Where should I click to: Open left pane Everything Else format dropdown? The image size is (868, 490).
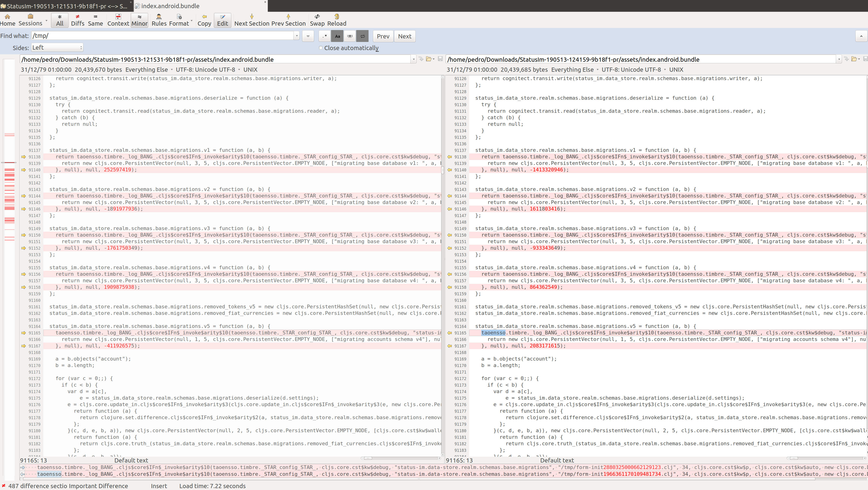tap(149, 69)
